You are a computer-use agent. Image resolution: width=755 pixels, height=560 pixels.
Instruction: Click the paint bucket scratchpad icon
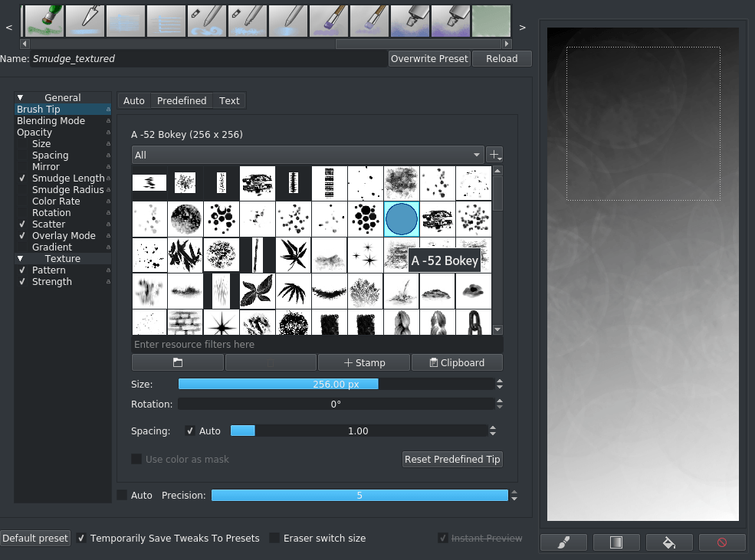[x=669, y=542]
